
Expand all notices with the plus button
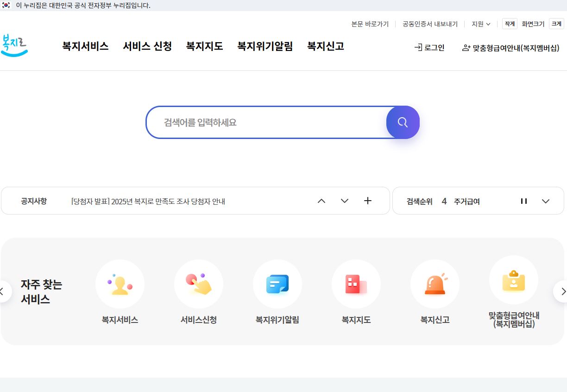point(368,201)
